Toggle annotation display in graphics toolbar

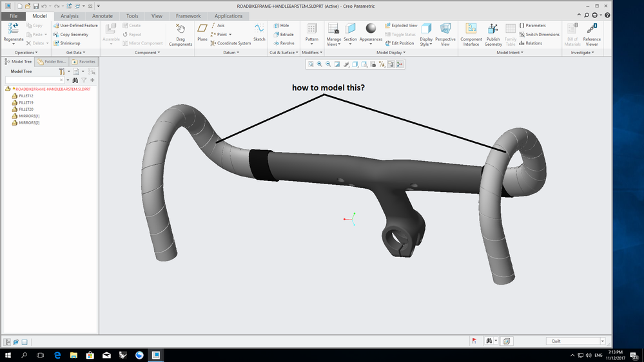tap(391, 64)
